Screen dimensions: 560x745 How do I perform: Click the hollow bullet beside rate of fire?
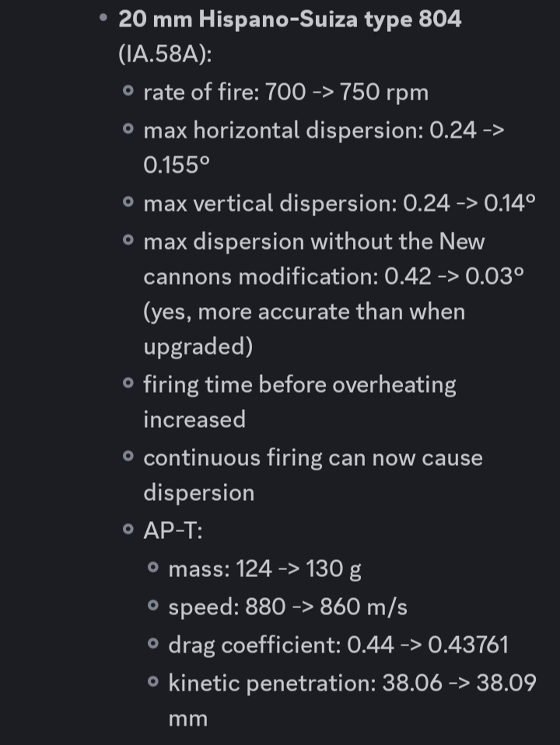[128, 90]
